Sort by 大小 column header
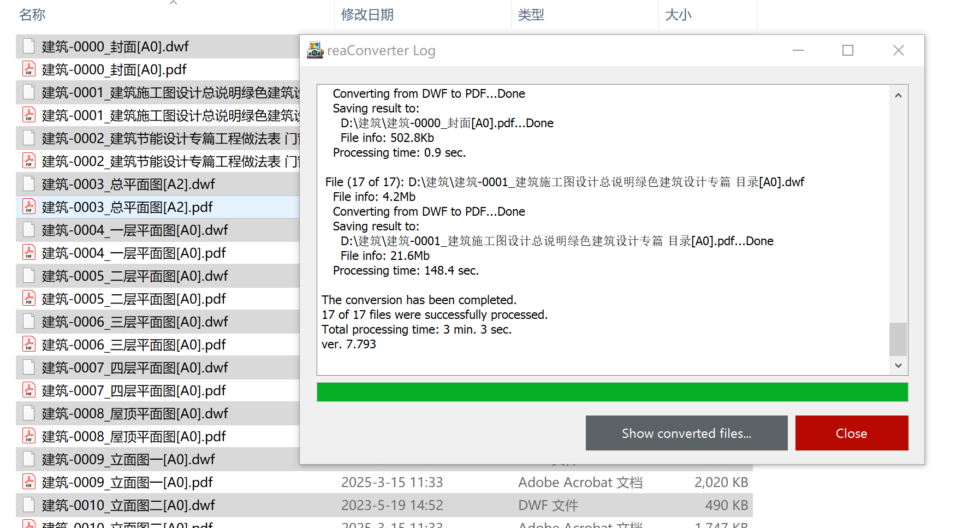This screenshot has height=528, width=980. [678, 15]
